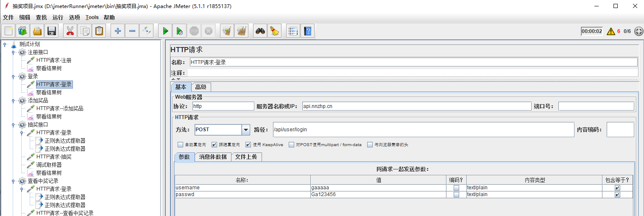This screenshot has width=644, height=216.
Task: Collapse the 登录 thread group toggle
Action: click(13, 76)
